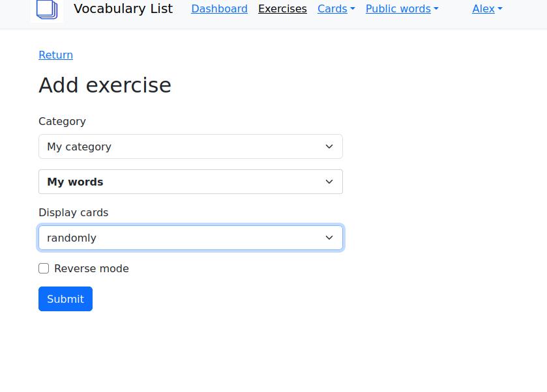
Task: Click the Vocabulary List brand title
Action: point(123,8)
